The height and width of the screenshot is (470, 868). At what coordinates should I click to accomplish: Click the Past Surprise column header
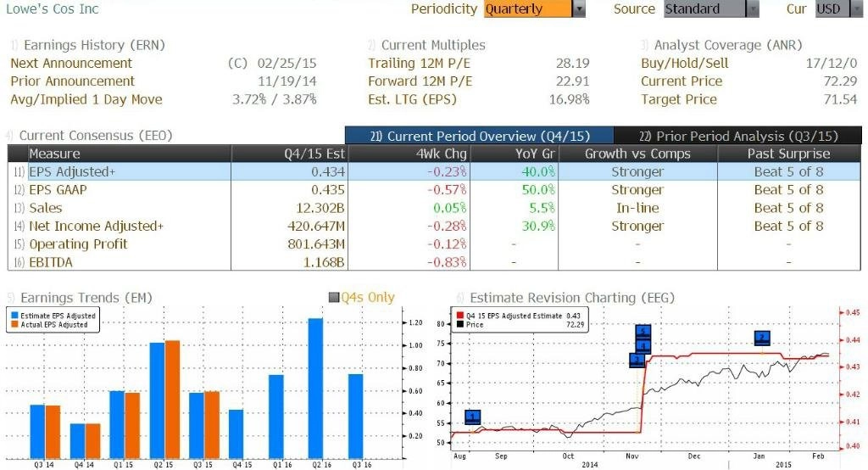(789, 154)
